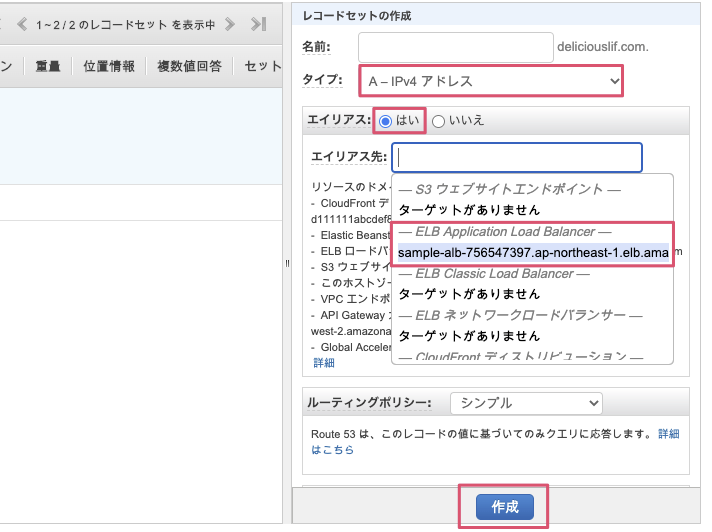This screenshot has height=532, width=712.
Task: Click the 名前 text field
Action: [455, 47]
